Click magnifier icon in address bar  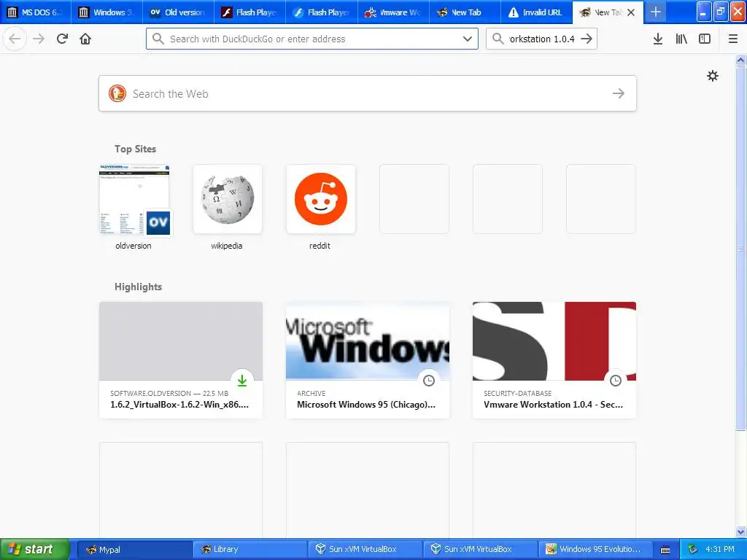click(158, 39)
